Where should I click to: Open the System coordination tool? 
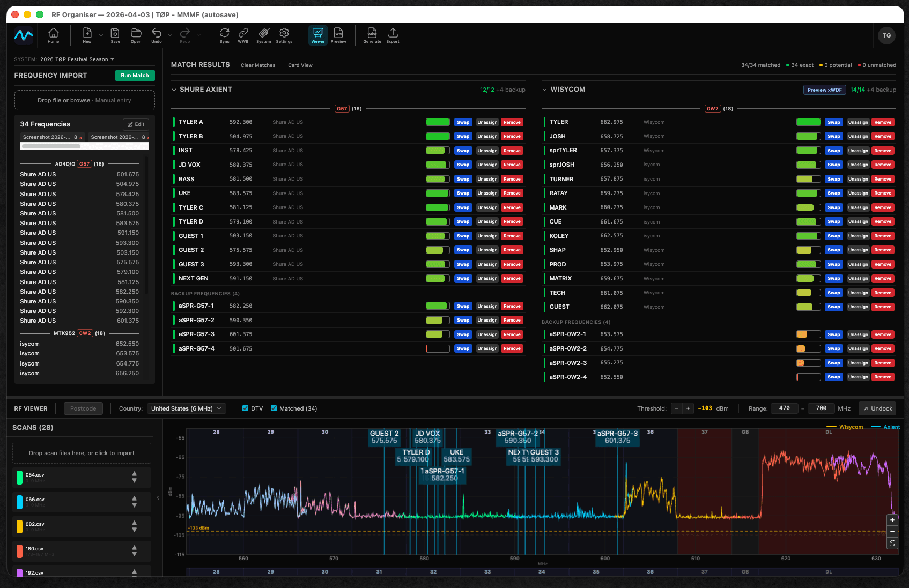[263, 35]
